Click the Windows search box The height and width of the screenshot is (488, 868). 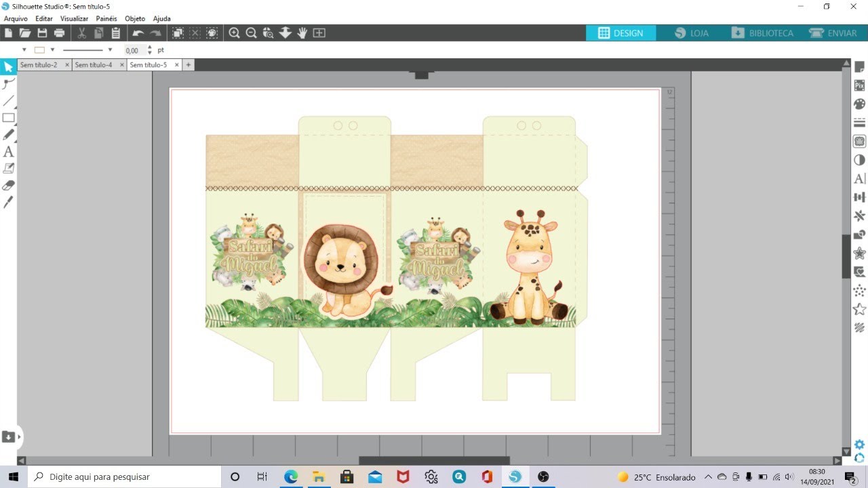click(x=123, y=476)
